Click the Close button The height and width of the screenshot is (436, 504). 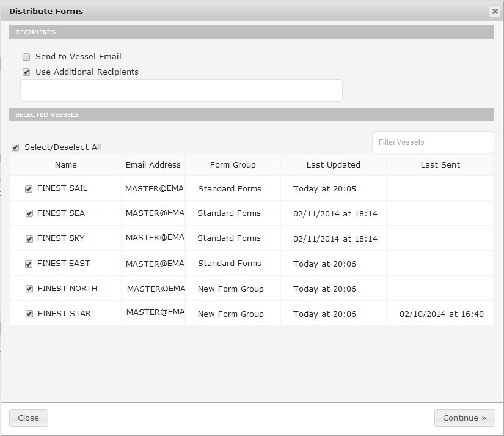28,418
